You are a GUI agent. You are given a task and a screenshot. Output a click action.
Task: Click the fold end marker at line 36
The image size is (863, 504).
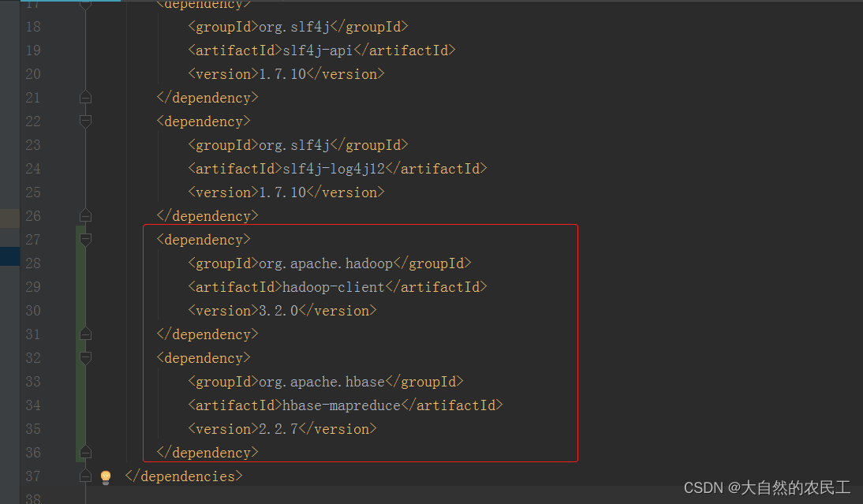(85, 452)
